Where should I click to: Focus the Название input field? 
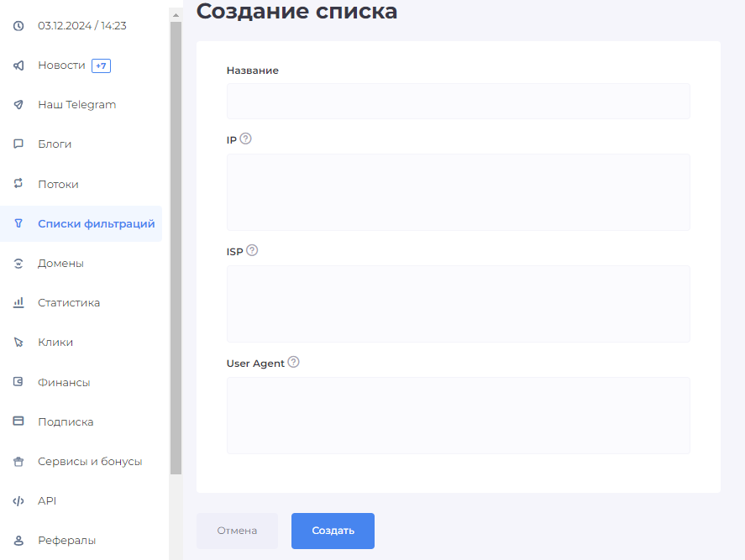(459, 102)
